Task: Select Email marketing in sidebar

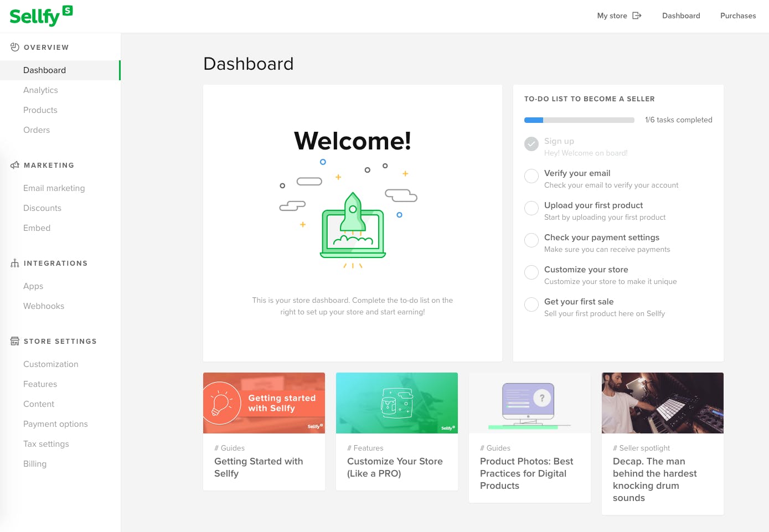Action: tap(54, 188)
